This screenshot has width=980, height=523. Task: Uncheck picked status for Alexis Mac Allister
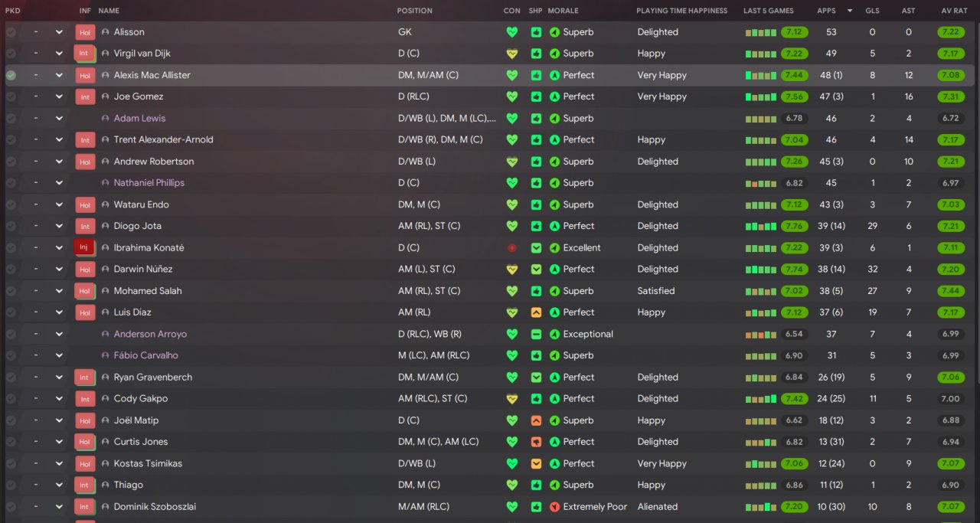tap(11, 76)
